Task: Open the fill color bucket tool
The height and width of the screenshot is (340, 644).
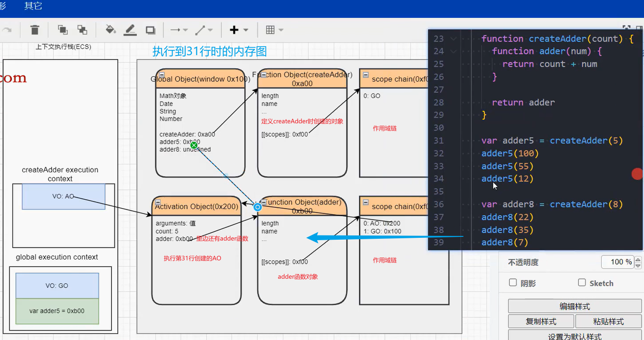Action: click(x=110, y=30)
